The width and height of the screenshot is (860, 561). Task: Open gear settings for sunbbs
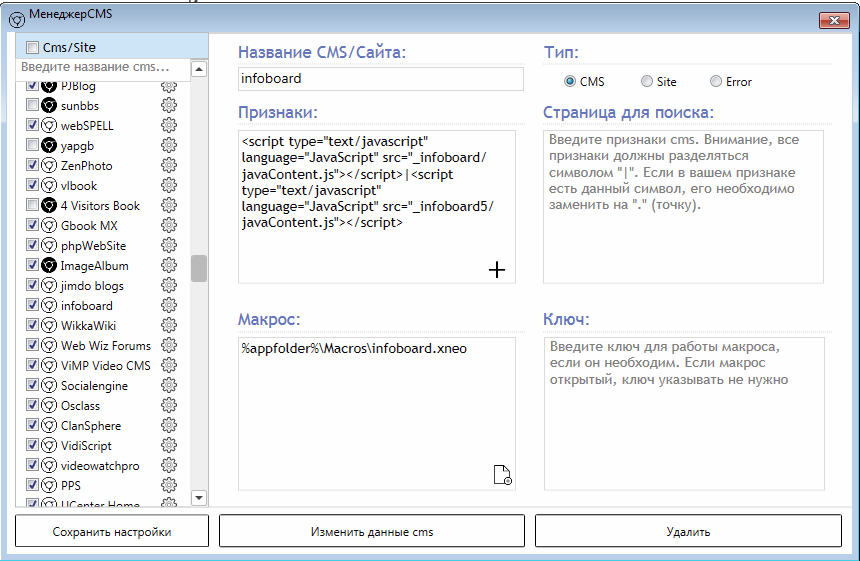[169, 105]
